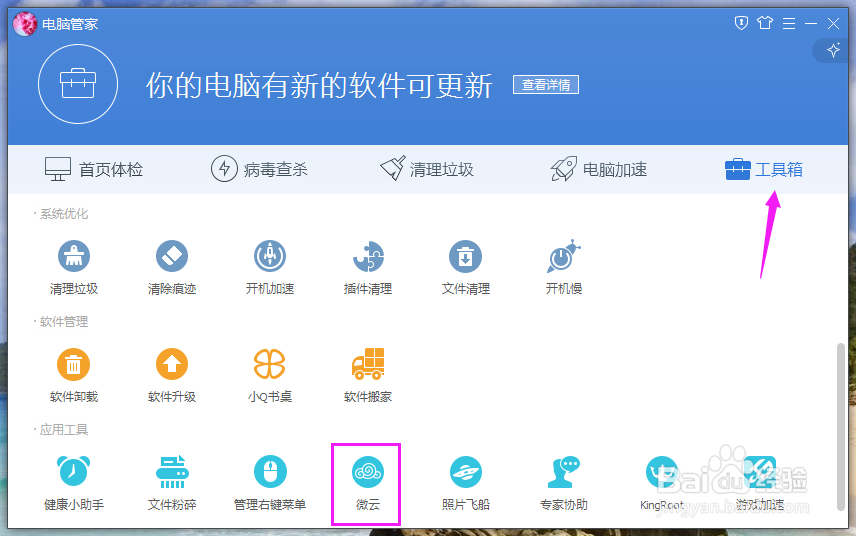This screenshot has height=536, width=856.
Task: Open the main menu hamburger icon
Action: click(789, 23)
